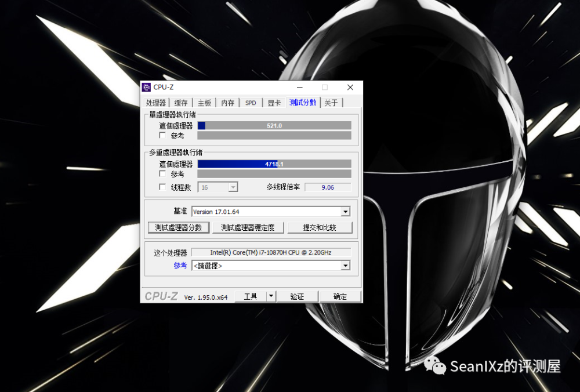The width and height of the screenshot is (580, 392).
Task: Click the blue 參考 label beside <請選擇>
Action: tap(180, 266)
